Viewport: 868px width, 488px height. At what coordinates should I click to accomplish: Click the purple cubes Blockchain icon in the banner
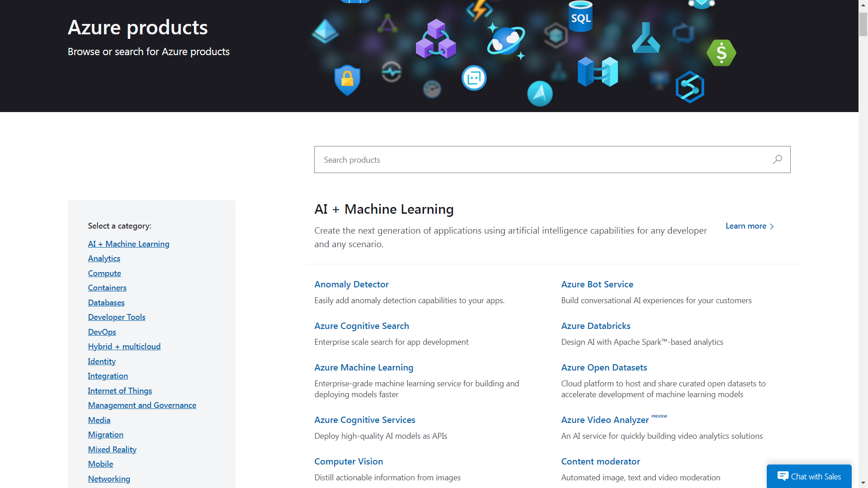tap(435, 39)
